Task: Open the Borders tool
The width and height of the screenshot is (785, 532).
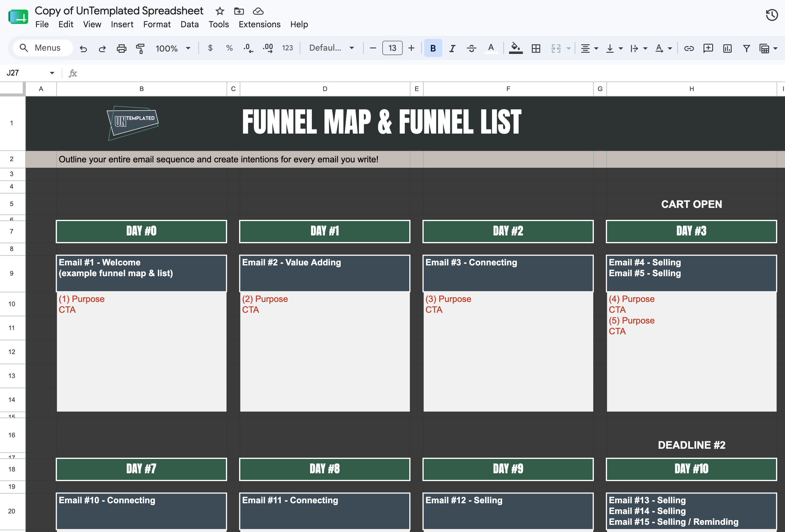Action: coord(536,48)
